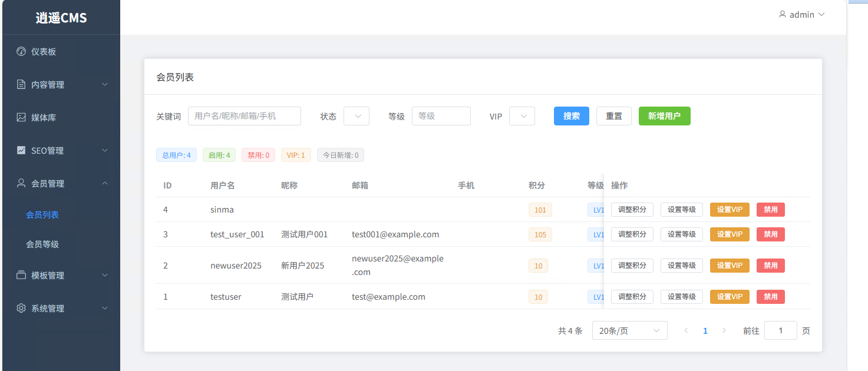Screen dimensions: 868x371
Task: Open the admin account dropdown arrow
Action: (821, 14)
